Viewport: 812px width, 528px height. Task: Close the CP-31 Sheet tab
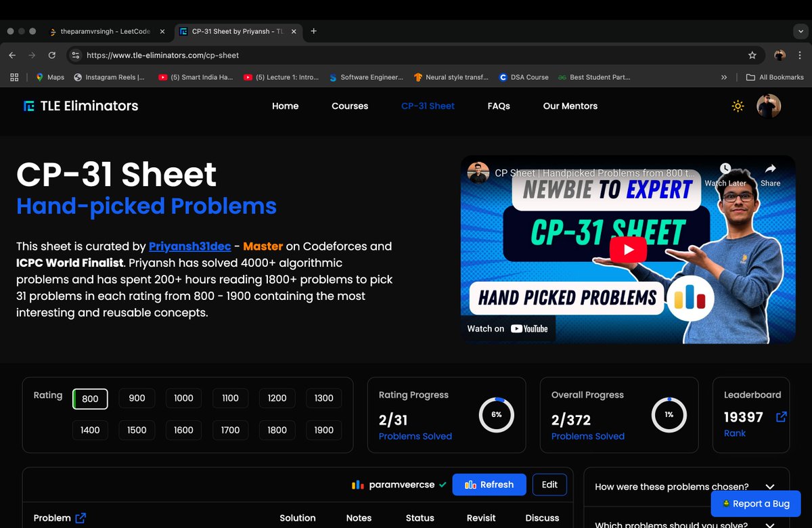point(294,32)
